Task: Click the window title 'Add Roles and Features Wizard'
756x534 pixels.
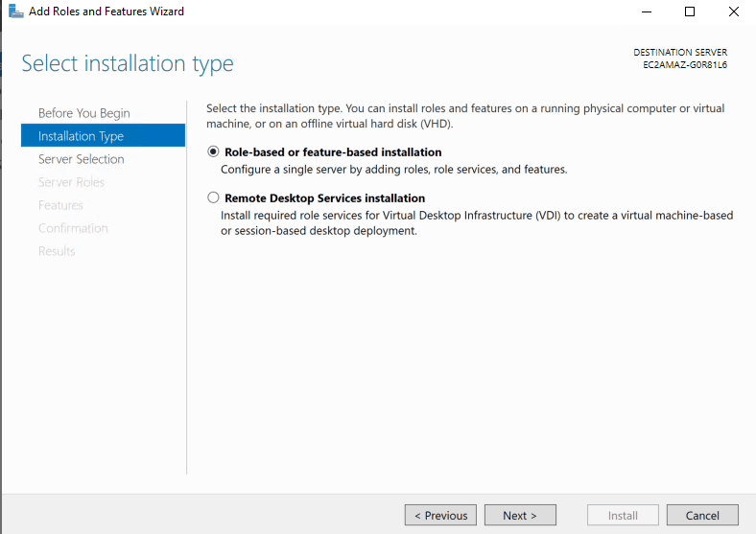Action: (106, 12)
